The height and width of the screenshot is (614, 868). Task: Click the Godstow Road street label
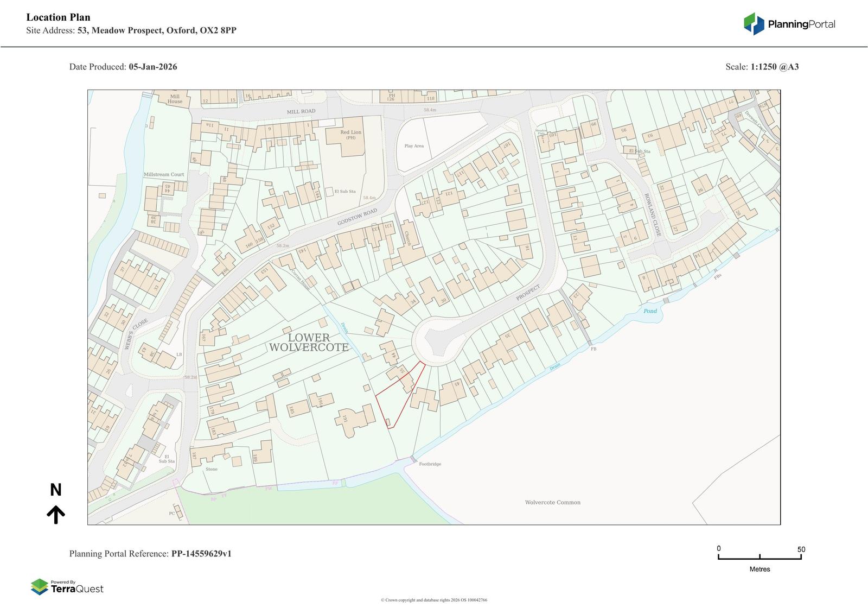[356, 218]
